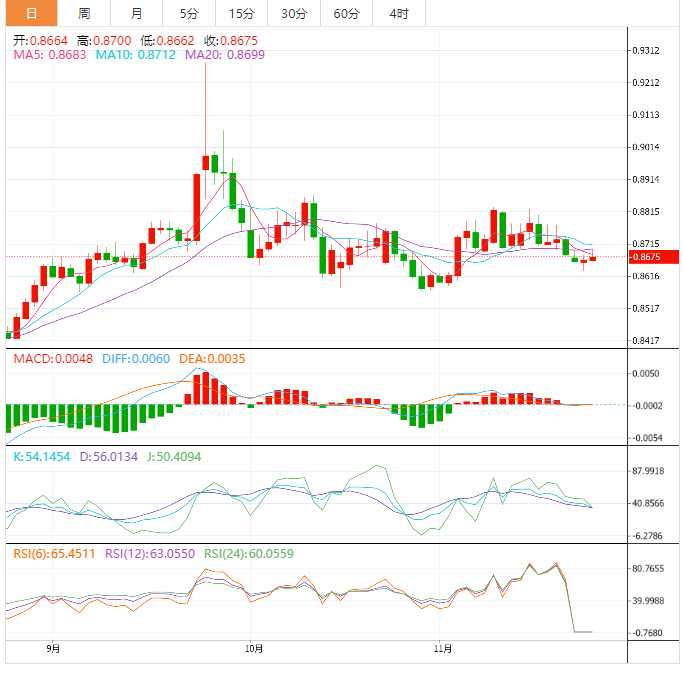The height and width of the screenshot is (673, 683).
Task: Click the K:54.1454 indicator value
Action: click(x=41, y=457)
